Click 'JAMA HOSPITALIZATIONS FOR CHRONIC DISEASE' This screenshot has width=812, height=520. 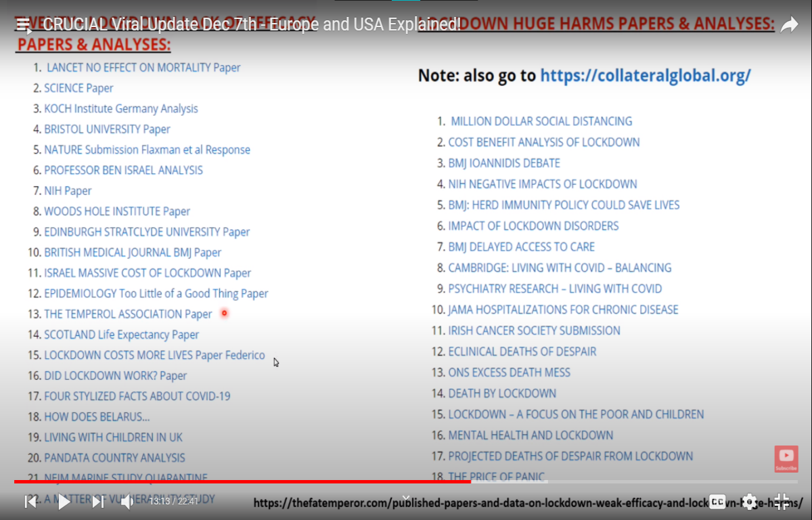click(563, 310)
